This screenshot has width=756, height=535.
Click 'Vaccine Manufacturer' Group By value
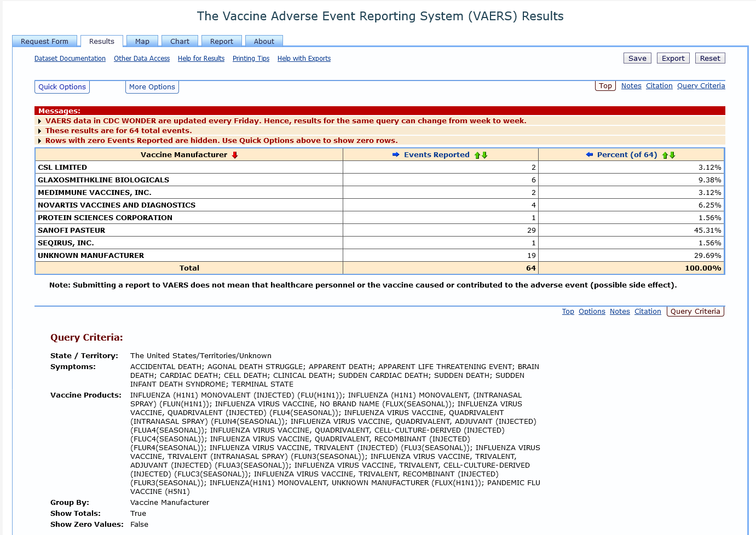(170, 503)
